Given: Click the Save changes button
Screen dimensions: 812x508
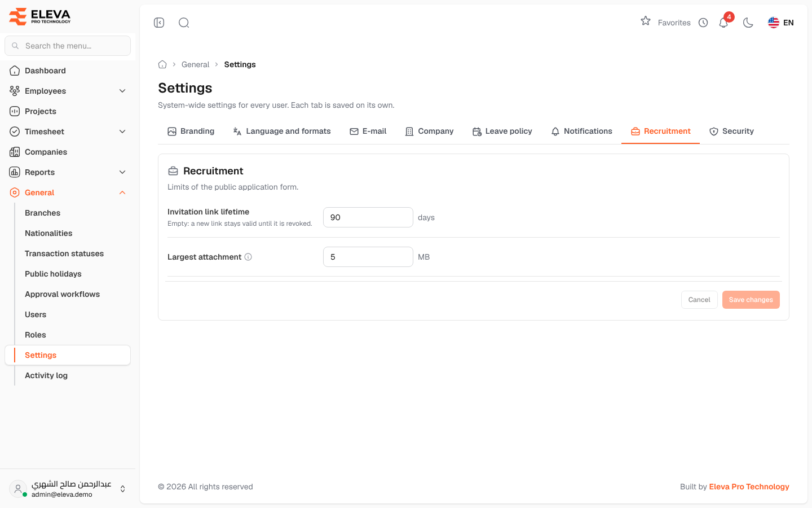Looking at the screenshot, I should pos(751,300).
